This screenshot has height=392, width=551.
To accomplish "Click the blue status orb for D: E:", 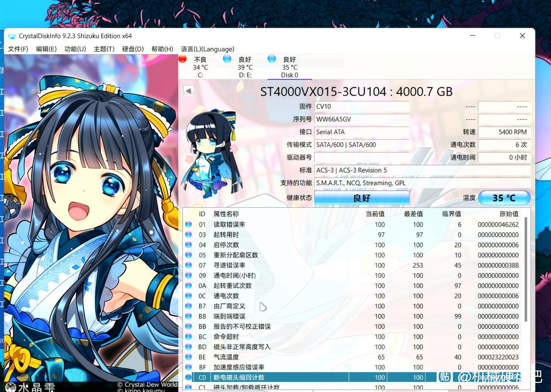I will (227, 59).
